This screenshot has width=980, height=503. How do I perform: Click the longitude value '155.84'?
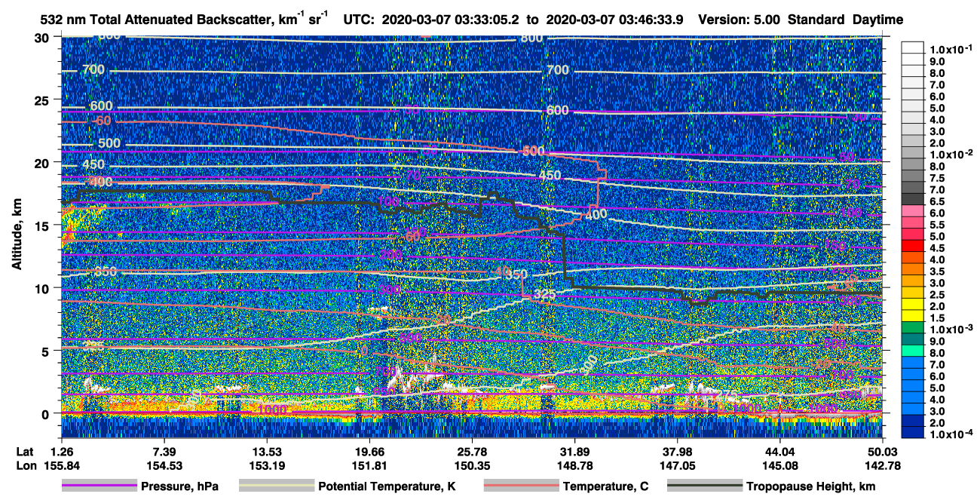click(62, 465)
